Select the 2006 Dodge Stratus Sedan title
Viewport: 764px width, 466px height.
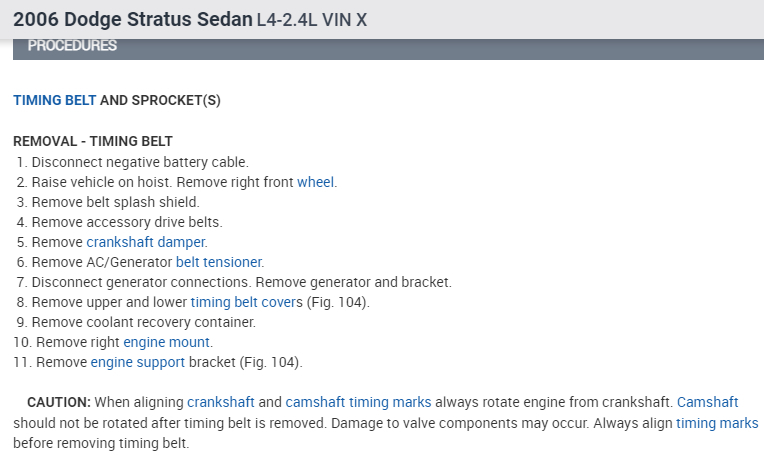pos(132,19)
